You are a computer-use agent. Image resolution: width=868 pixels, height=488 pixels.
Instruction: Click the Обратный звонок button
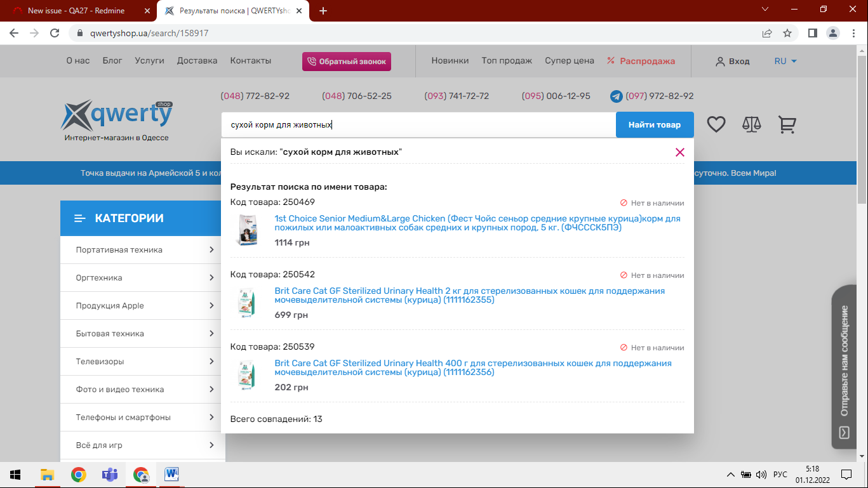[347, 62]
